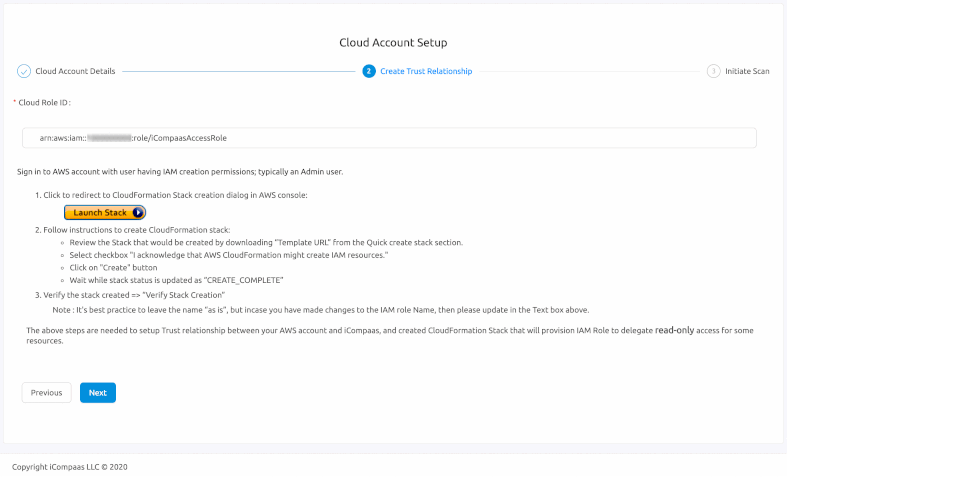Click the bullet 'Select checkbox I acknowledge that AWS'
Screen dimensions: 960x490
tap(228, 255)
